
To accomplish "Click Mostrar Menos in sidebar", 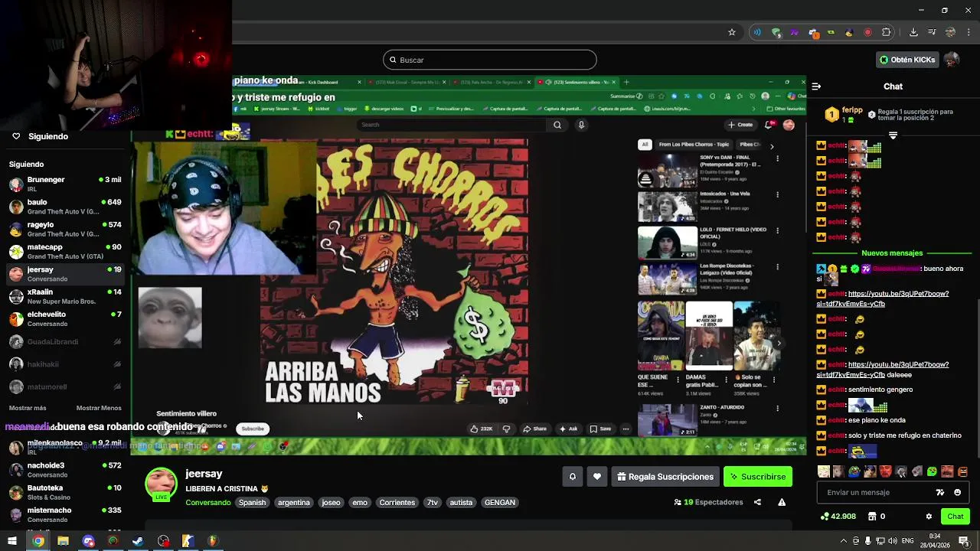I will point(99,408).
